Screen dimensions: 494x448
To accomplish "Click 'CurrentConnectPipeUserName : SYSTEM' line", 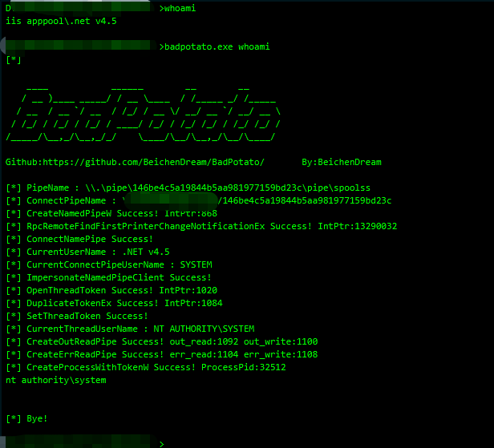I will pos(109,264).
